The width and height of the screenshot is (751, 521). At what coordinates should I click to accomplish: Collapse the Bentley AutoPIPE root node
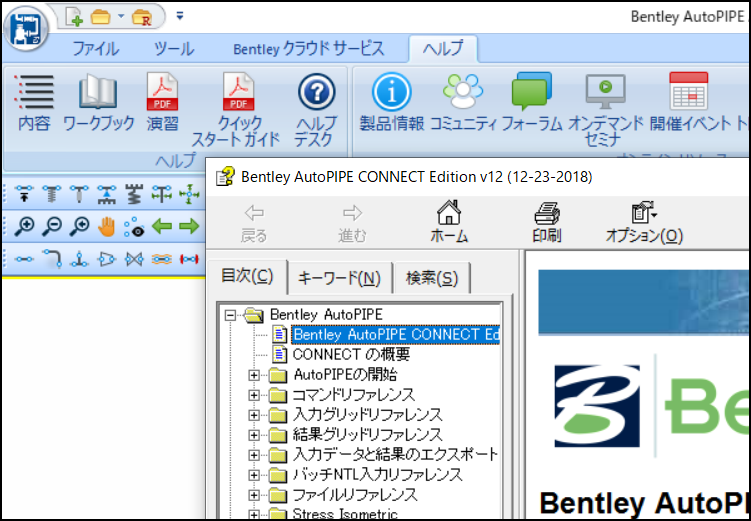point(231,315)
